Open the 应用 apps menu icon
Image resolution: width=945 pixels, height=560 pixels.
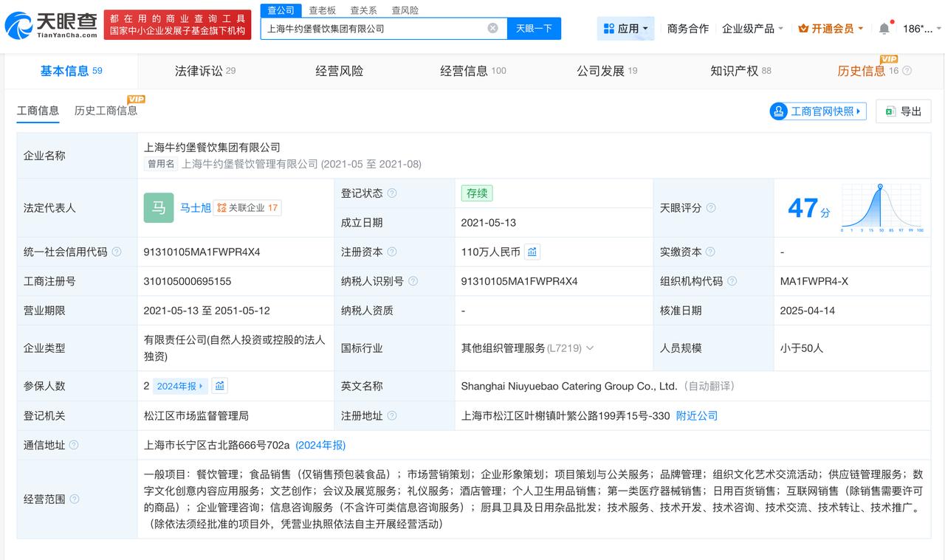tap(609, 27)
